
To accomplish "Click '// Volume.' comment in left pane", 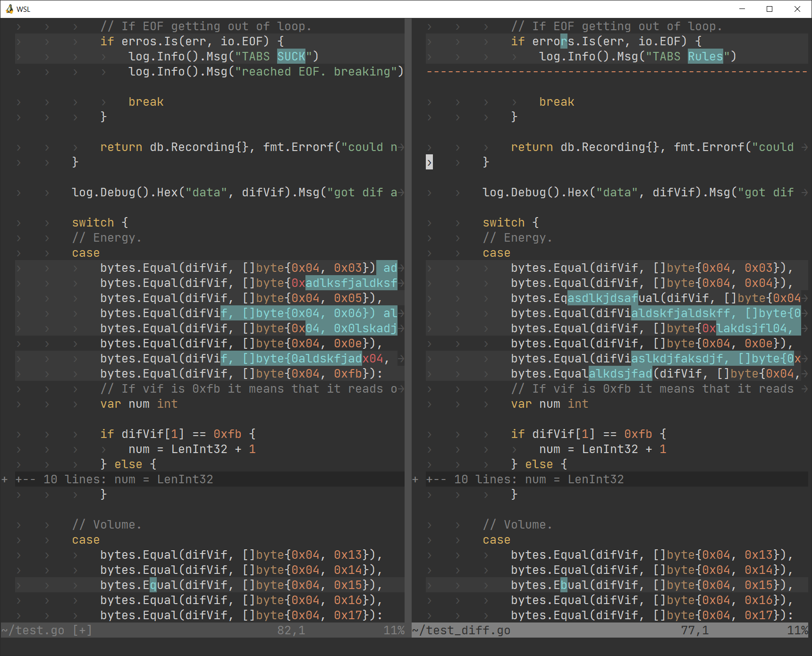I will coord(107,524).
